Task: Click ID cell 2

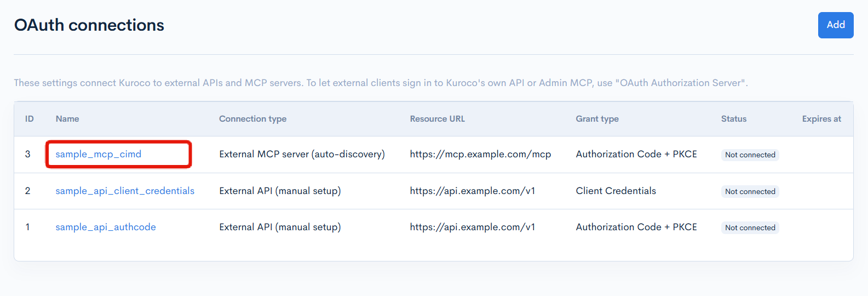Action: 27,191
